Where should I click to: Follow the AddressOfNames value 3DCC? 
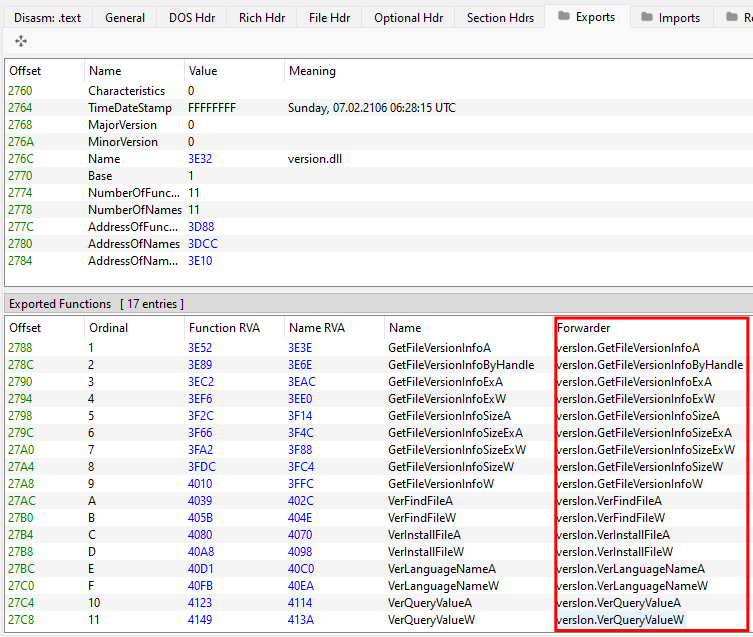(x=200, y=244)
